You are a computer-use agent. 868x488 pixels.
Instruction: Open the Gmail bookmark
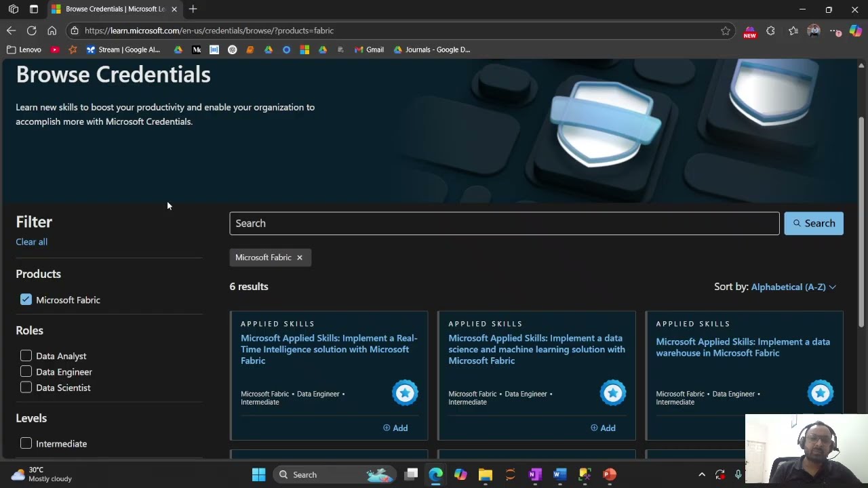(x=370, y=49)
